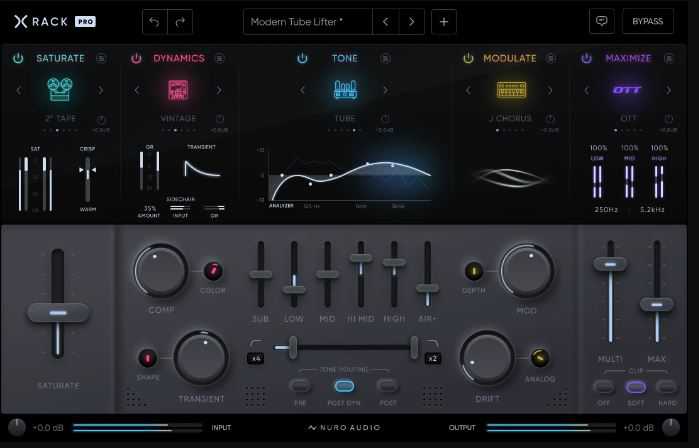Click the Hi Mid EQ fader
Image resolution: width=699 pixels, height=448 pixels.
tap(361, 258)
